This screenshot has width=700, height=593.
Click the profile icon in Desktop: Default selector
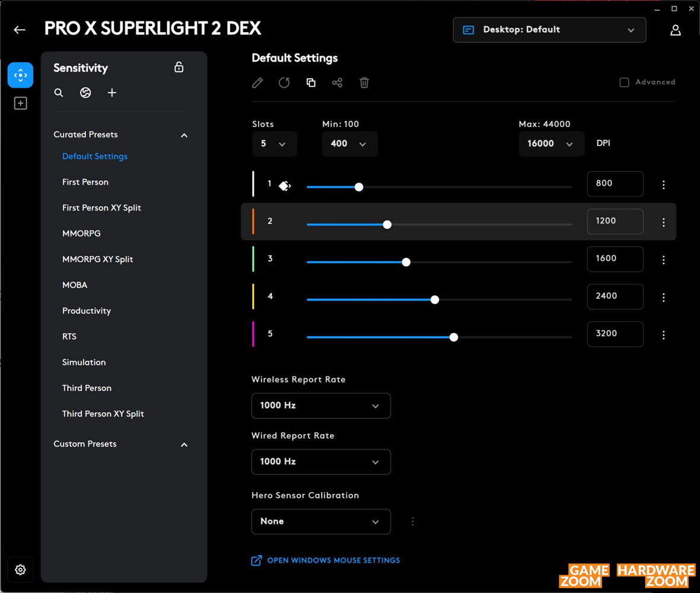[x=468, y=30]
